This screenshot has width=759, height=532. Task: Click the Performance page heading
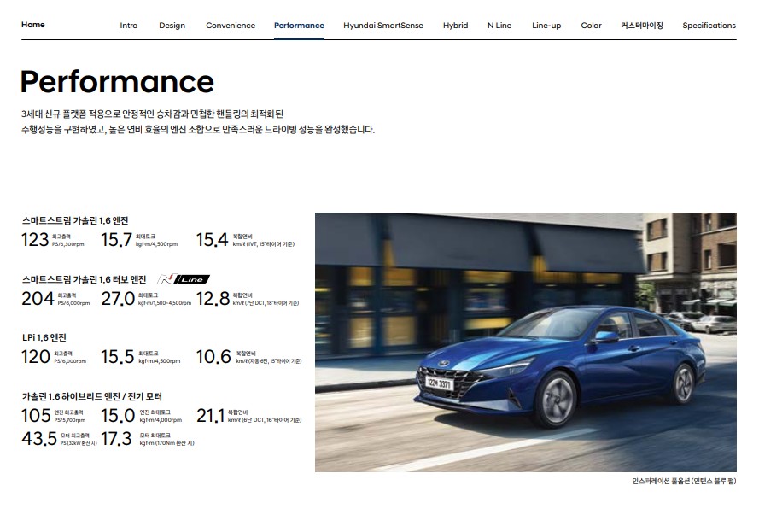[117, 81]
